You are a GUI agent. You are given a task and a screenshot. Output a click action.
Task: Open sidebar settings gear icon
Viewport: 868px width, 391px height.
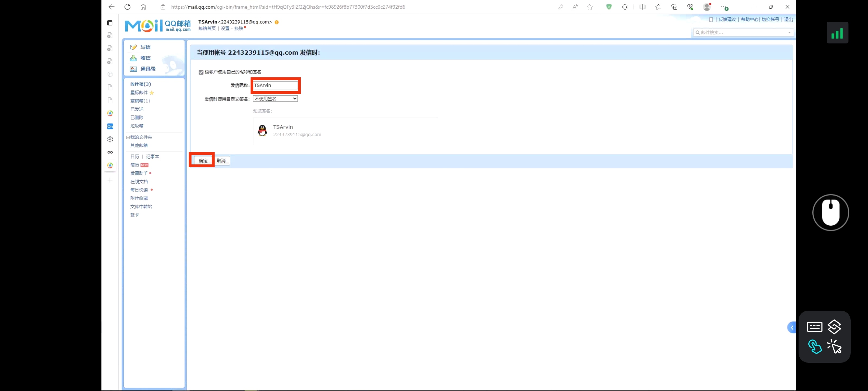coord(110,139)
